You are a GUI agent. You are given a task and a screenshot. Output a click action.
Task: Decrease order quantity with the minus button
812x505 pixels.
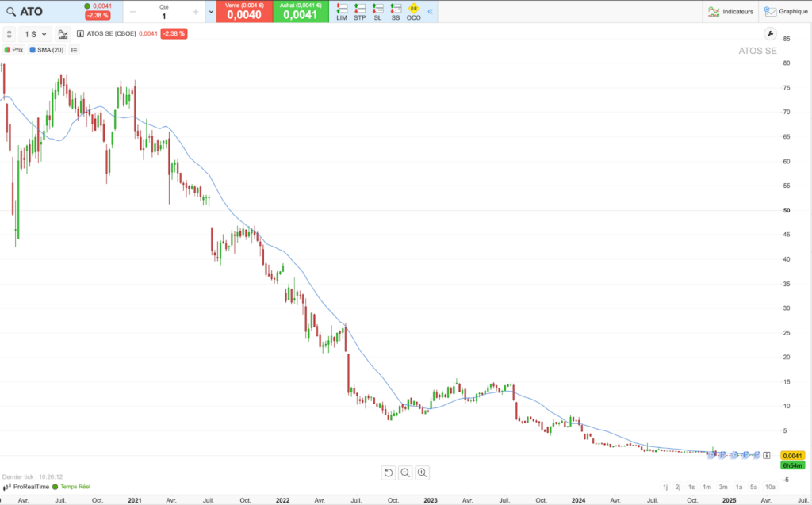point(132,12)
